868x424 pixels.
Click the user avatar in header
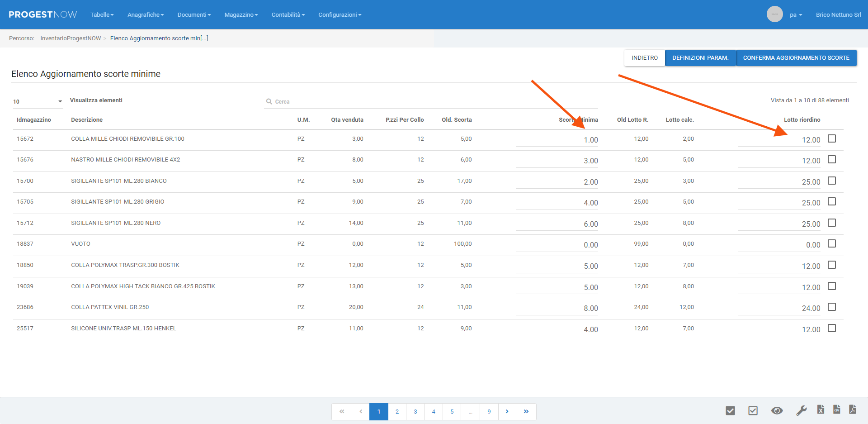[774, 14]
